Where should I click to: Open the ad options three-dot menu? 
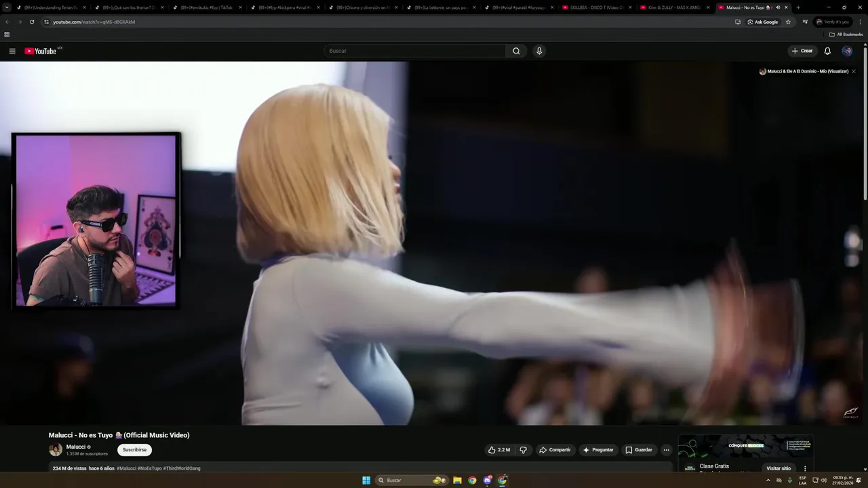click(805, 468)
